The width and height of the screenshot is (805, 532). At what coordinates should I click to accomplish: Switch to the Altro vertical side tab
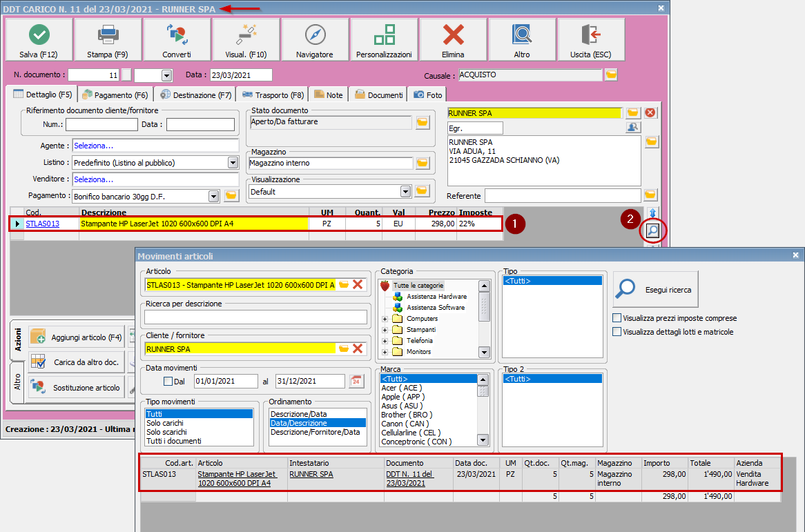click(x=17, y=382)
